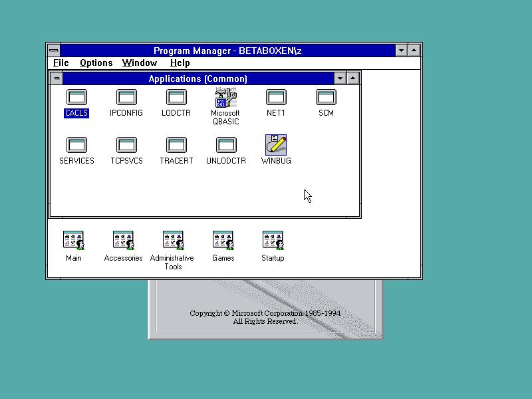532x399 pixels.
Task: Minimize the Applications (Common) group window
Action: [x=340, y=78]
